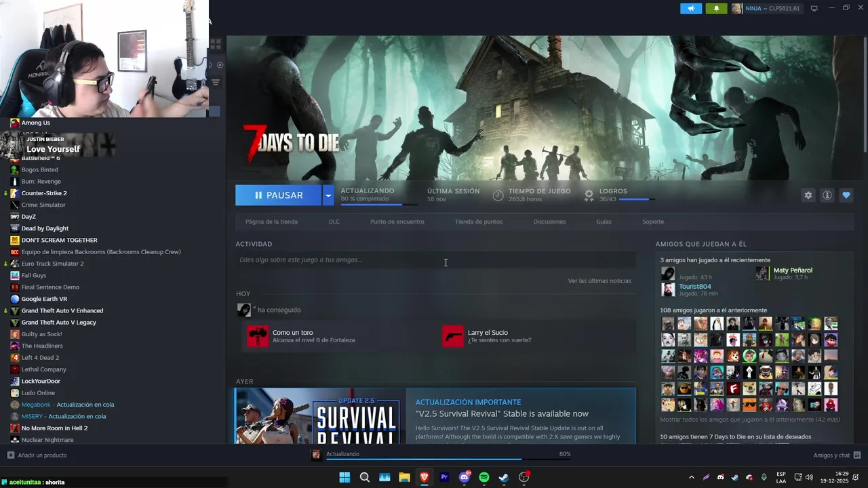The height and width of the screenshot is (488, 868).
Task: Open the Guías tab
Action: 604,222
